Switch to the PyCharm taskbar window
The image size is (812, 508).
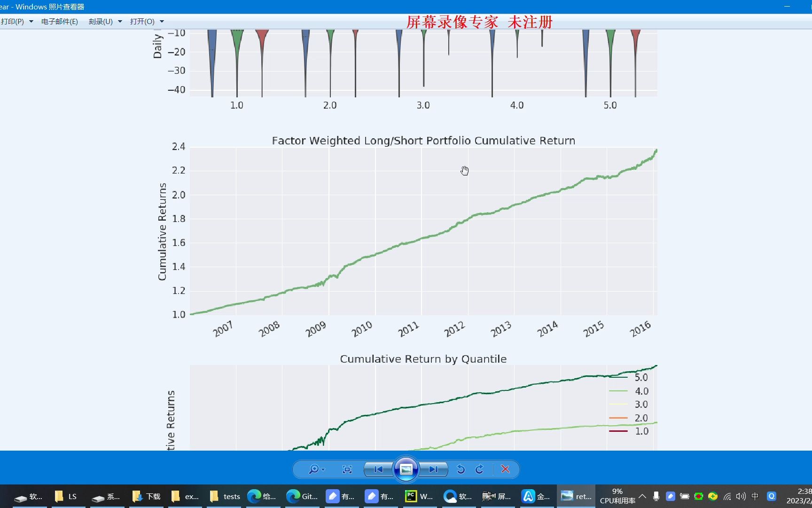[419, 496]
